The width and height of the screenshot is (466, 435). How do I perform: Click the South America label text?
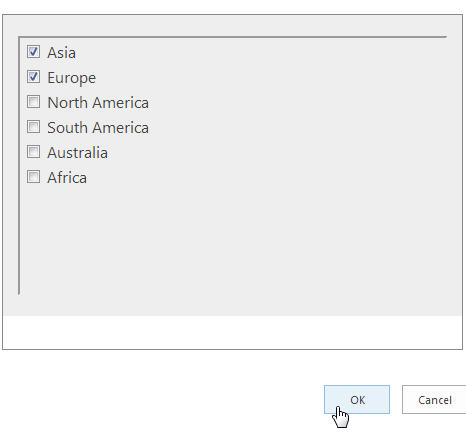pyautogui.click(x=98, y=128)
